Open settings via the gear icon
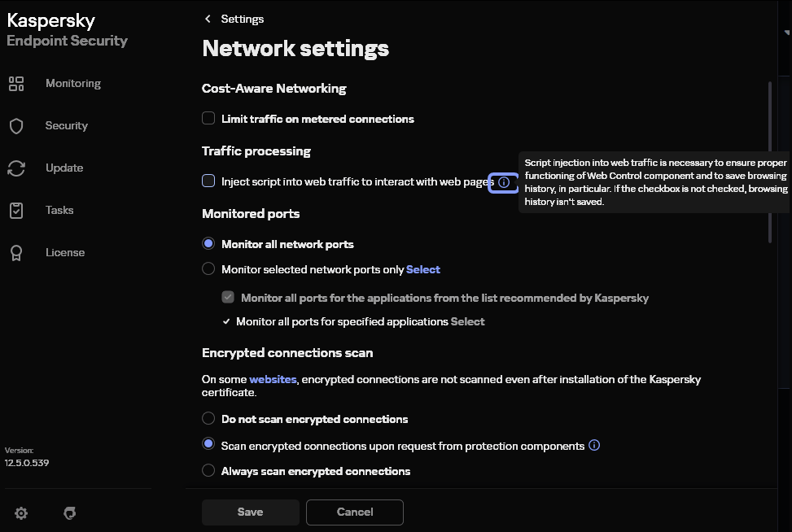Image resolution: width=792 pixels, height=532 pixels. 21,513
